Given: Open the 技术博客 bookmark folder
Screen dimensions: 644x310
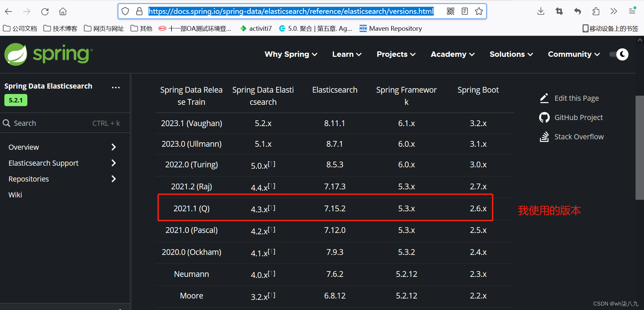Looking at the screenshot, I should (61, 28).
